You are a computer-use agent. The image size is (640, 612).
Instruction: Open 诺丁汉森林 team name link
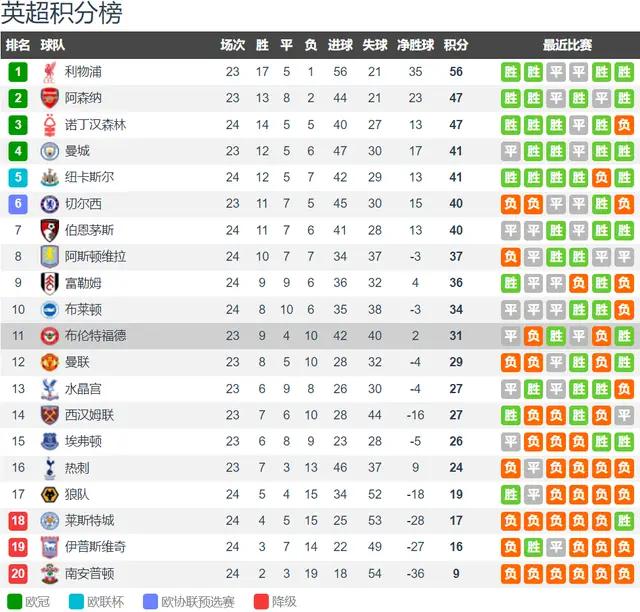click(x=95, y=125)
